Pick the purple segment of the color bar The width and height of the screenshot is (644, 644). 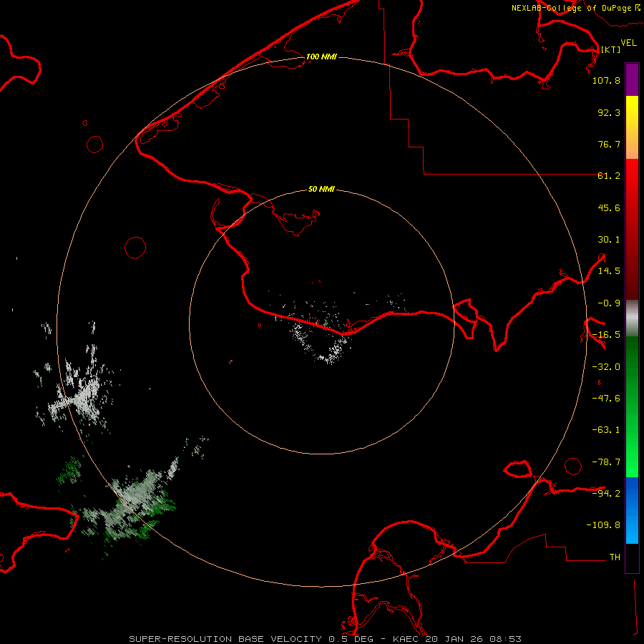click(632, 79)
